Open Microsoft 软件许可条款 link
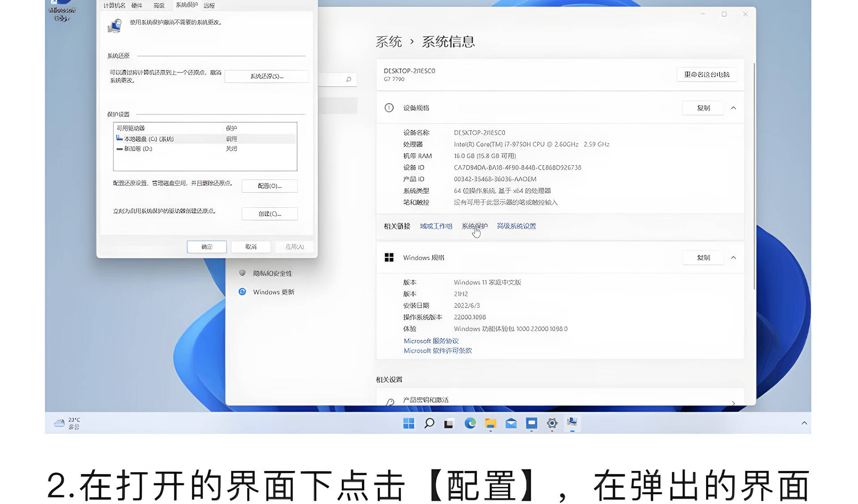Image resolution: width=858 pixels, height=504 pixels. point(437,351)
